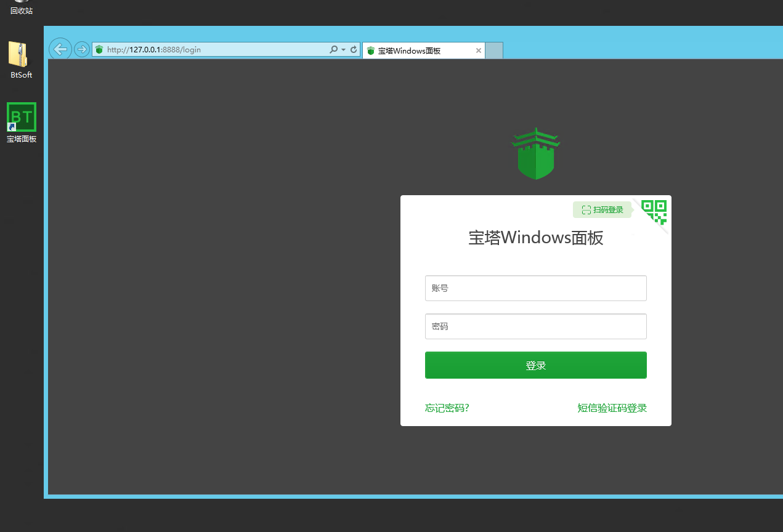
Task: Open a new blank browser tab
Action: point(494,50)
